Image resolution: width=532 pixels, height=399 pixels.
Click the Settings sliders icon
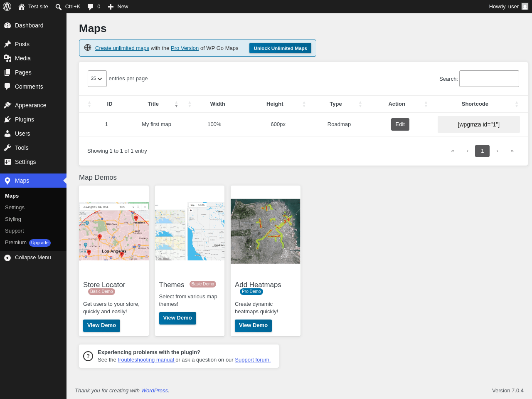coord(7,162)
